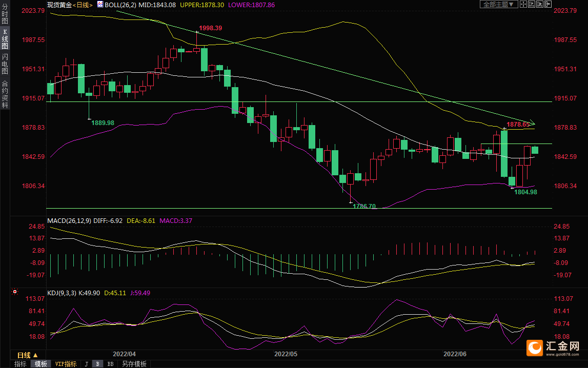This screenshot has width=588, height=368.
Task: Click the arrow tip of the green trendline
Action: click(534, 123)
